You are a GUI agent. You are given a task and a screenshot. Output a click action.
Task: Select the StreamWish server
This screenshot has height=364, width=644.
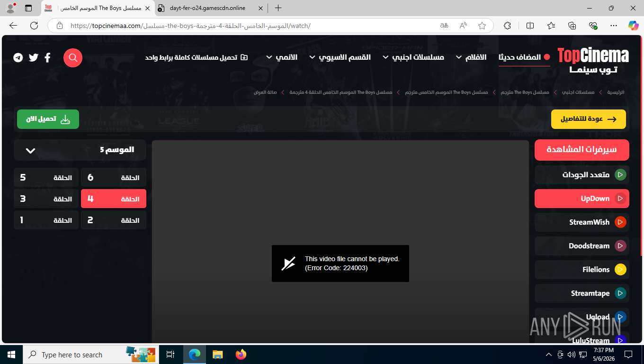(x=582, y=222)
